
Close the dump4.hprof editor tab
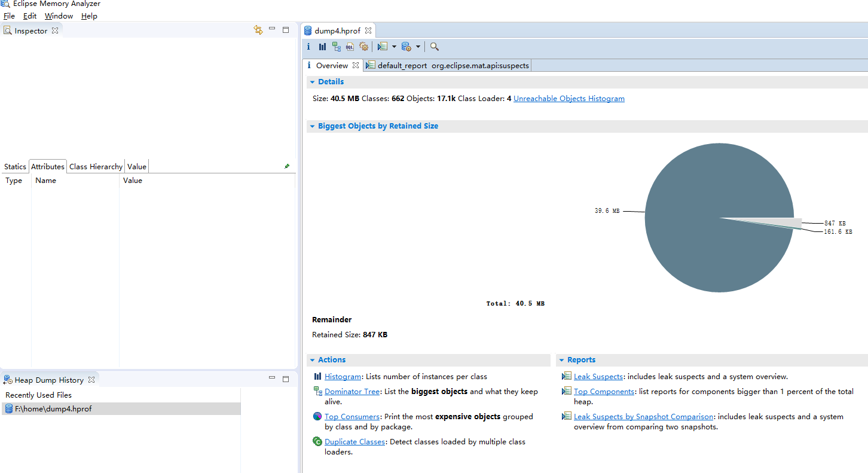(x=368, y=30)
